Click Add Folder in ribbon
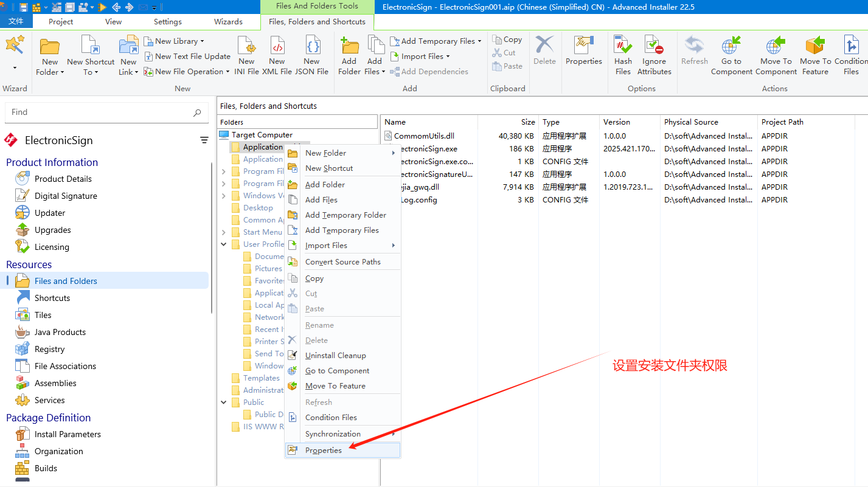This screenshot has height=487, width=868. [349, 56]
